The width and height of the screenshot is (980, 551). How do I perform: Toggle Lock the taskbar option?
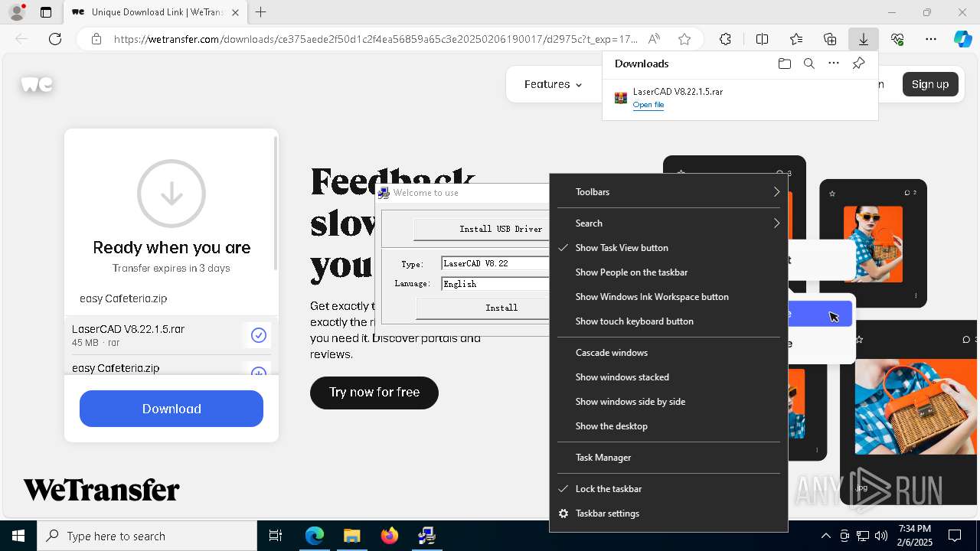(x=668, y=489)
